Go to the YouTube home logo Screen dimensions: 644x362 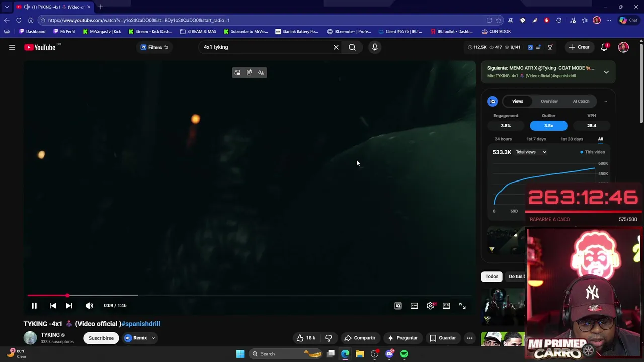40,47
